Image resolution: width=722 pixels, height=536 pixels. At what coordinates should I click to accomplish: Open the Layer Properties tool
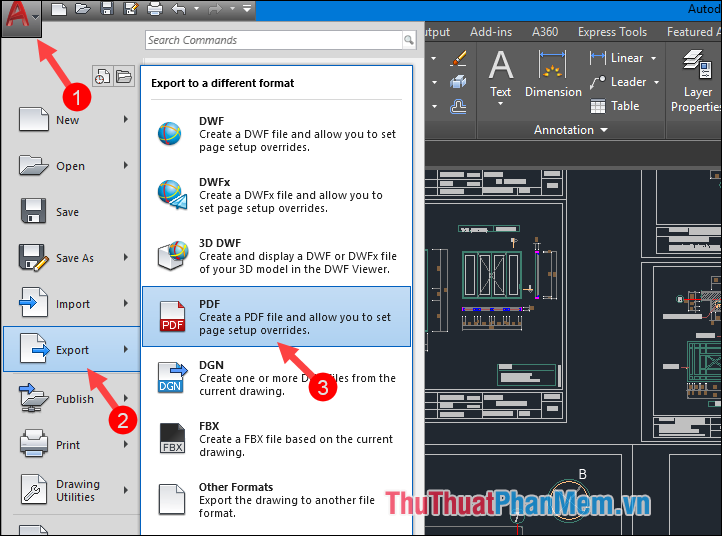(697, 80)
